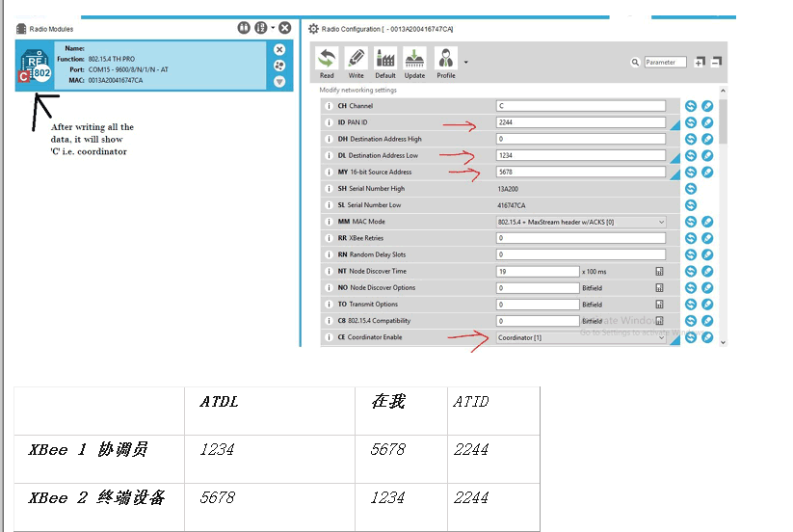Click the parameter search magnifier icon
The width and height of the screenshot is (793, 532).
[635, 63]
